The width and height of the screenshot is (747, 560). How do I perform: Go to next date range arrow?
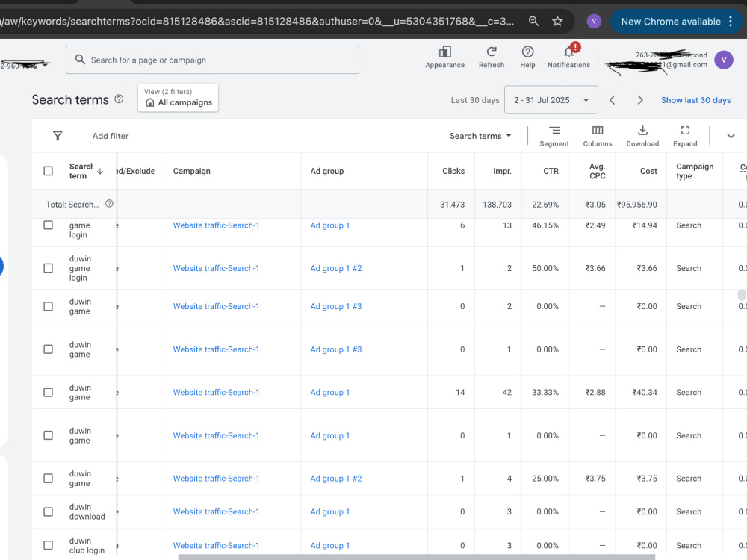[x=640, y=100]
